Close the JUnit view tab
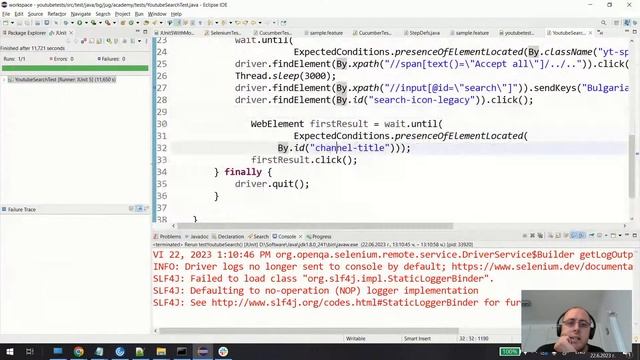 [x=71, y=33]
